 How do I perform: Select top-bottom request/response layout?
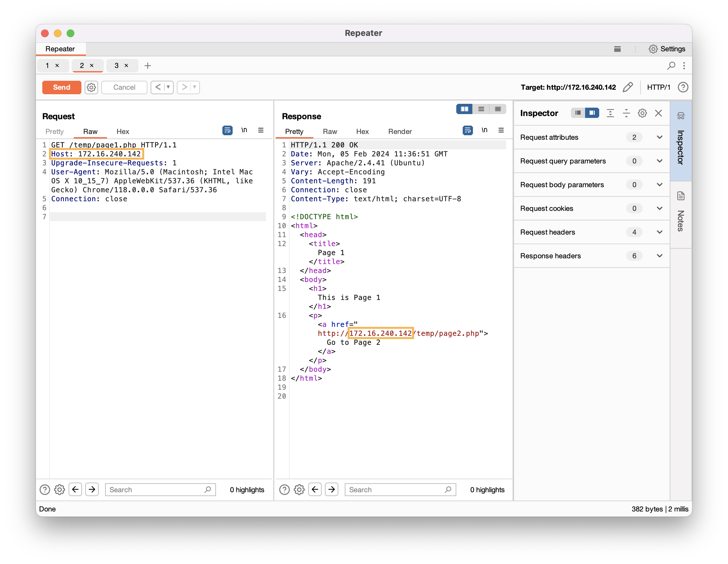coord(481,109)
